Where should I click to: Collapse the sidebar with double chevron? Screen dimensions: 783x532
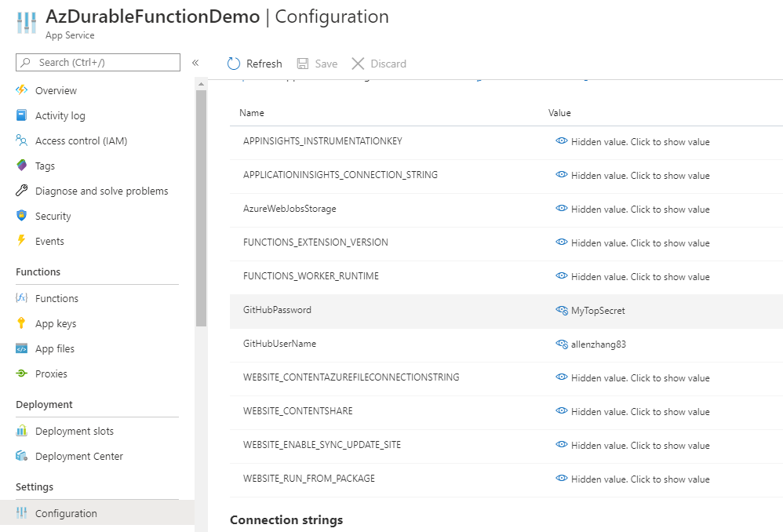pyautogui.click(x=195, y=63)
